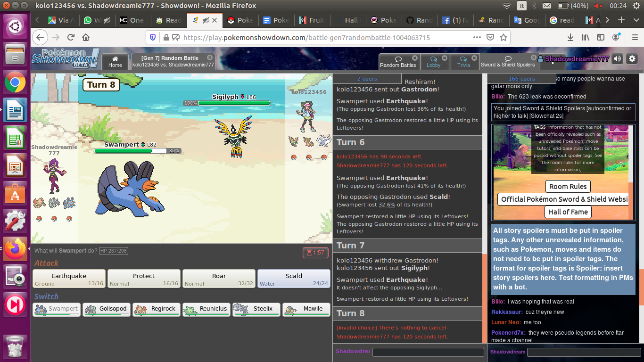The width and height of the screenshot is (644, 362).
Task: Switch to Trivia chat tab
Action: point(463,61)
